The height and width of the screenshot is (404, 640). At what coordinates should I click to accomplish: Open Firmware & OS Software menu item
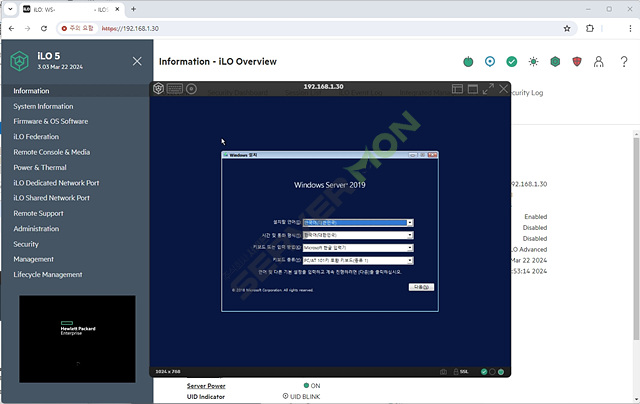[x=51, y=121]
